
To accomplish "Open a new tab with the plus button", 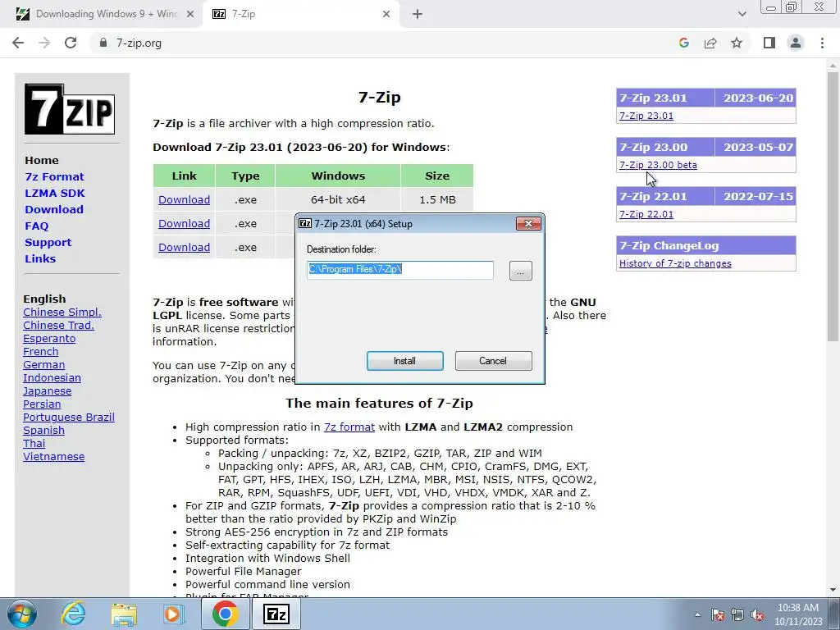I will point(418,15).
